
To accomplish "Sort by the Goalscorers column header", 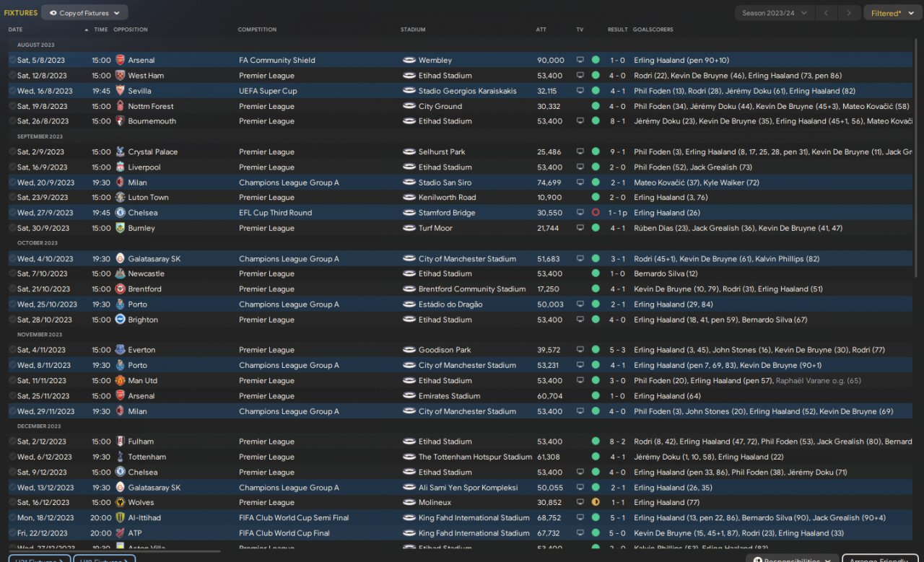I will tap(653, 30).
